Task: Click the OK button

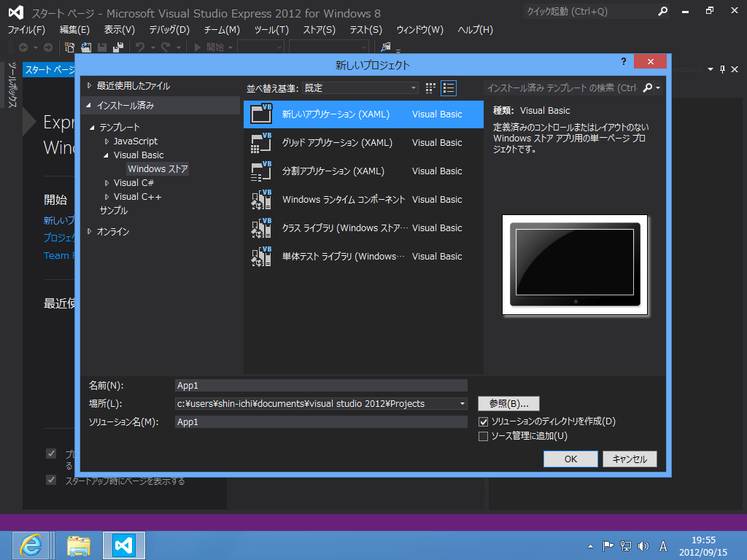Action: point(570,459)
